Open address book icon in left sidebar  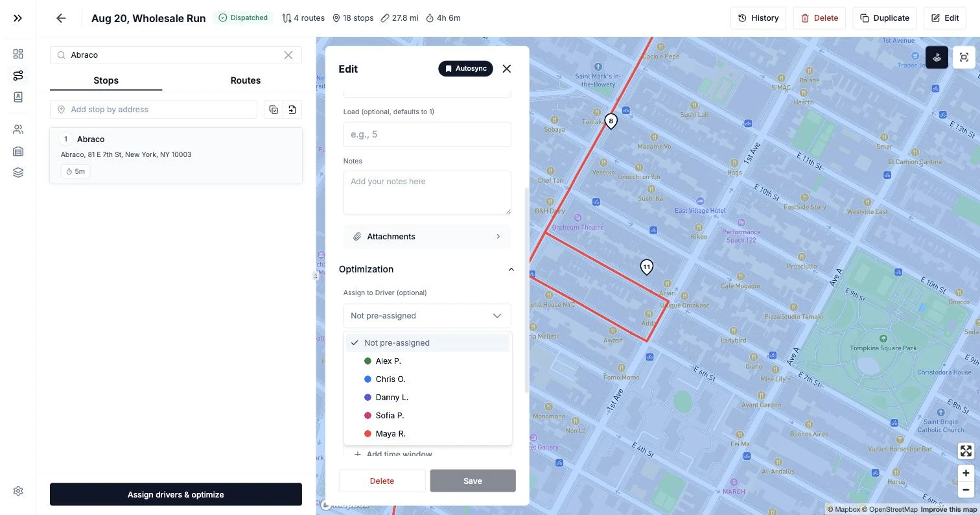point(18,97)
